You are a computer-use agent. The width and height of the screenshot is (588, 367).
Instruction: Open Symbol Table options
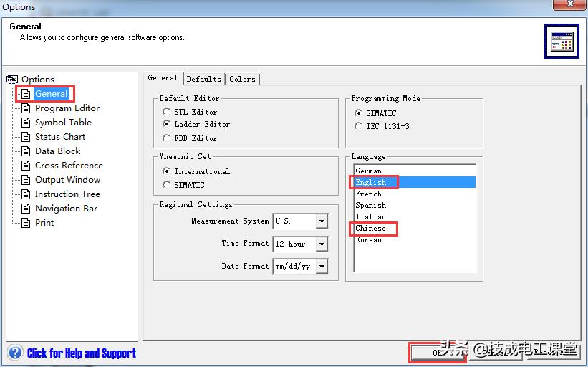tap(63, 123)
